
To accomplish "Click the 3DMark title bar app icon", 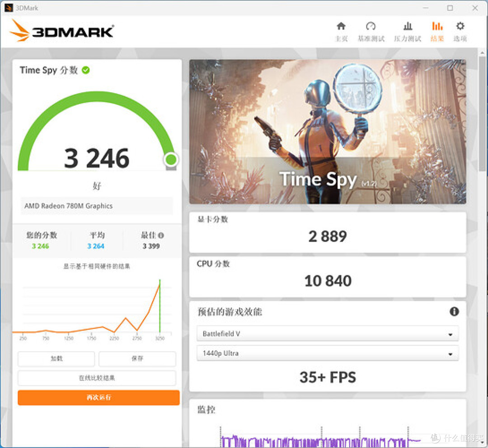I will (9, 8).
